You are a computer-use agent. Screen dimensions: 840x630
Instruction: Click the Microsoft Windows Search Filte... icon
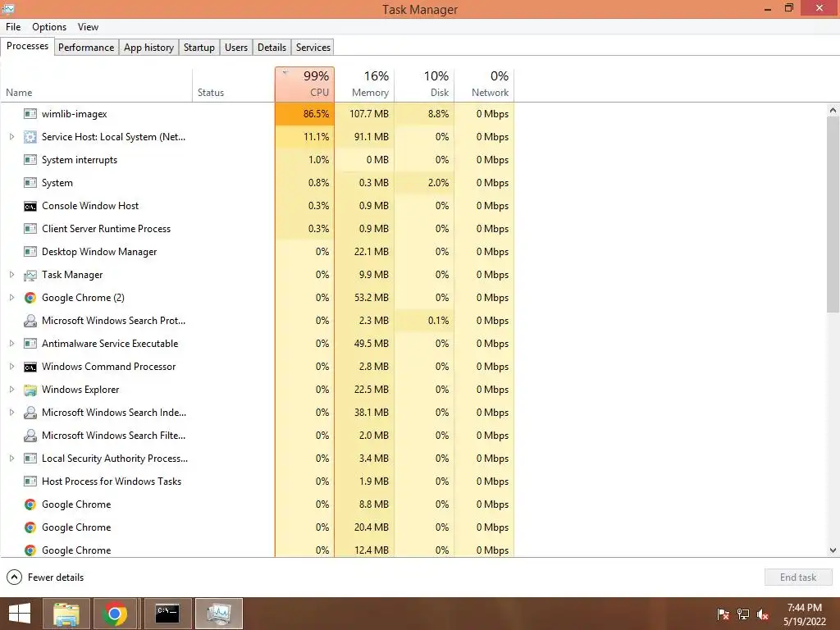[30, 436]
